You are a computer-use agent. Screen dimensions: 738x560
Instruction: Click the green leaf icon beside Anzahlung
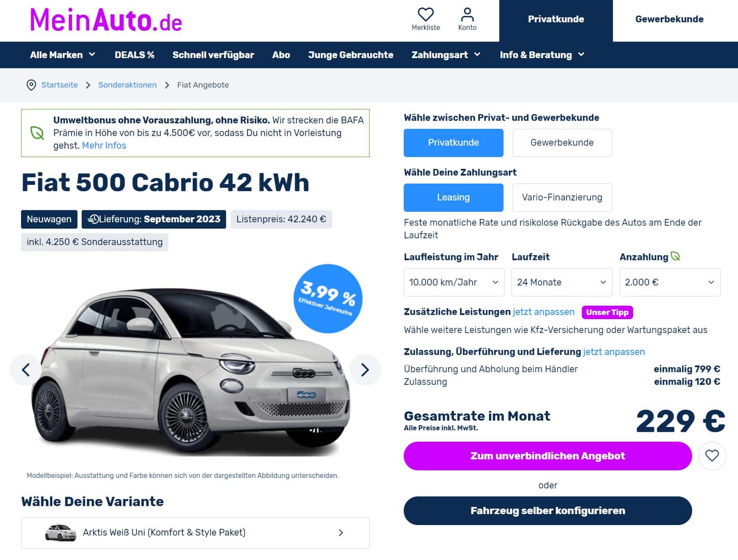(675, 256)
